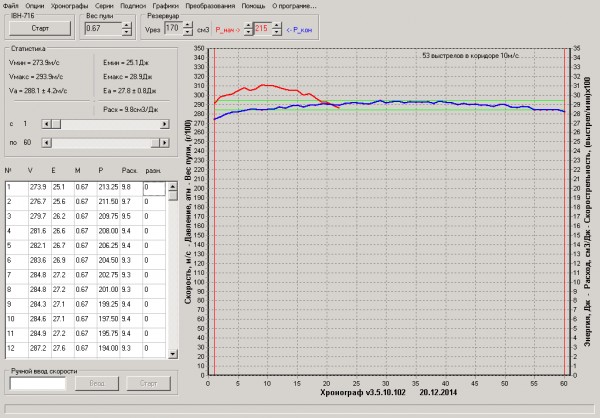Viewport: 600px width, 418px height.
Task: Click table scrollbar up arrow
Action: click(x=173, y=186)
